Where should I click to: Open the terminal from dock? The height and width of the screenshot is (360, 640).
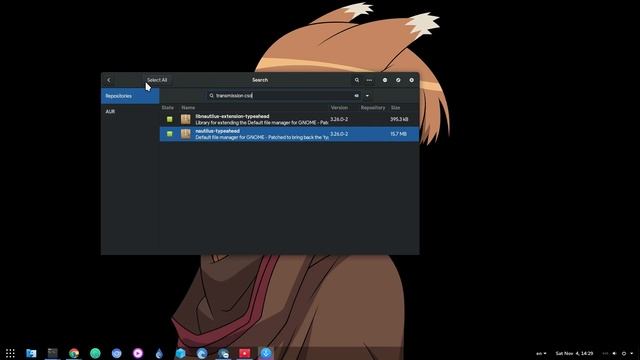pos(53,353)
